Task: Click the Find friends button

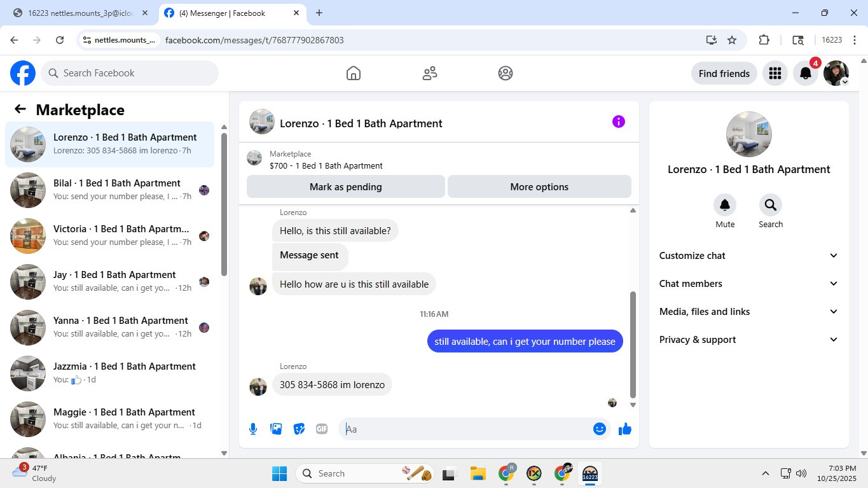Action: point(724,73)
